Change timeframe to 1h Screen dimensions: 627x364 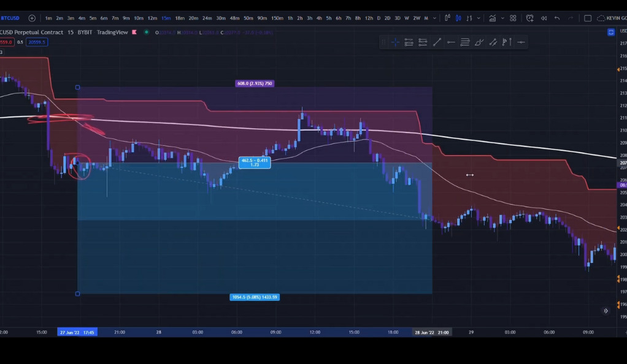290,18
